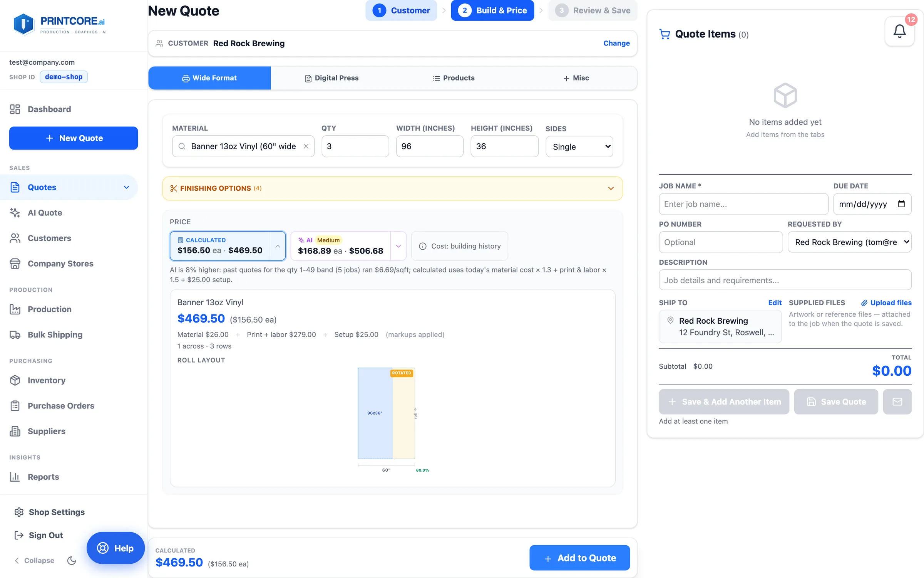Collapse the Calculated price details chevron
924x578 pixels.
[x=278, y=246]
